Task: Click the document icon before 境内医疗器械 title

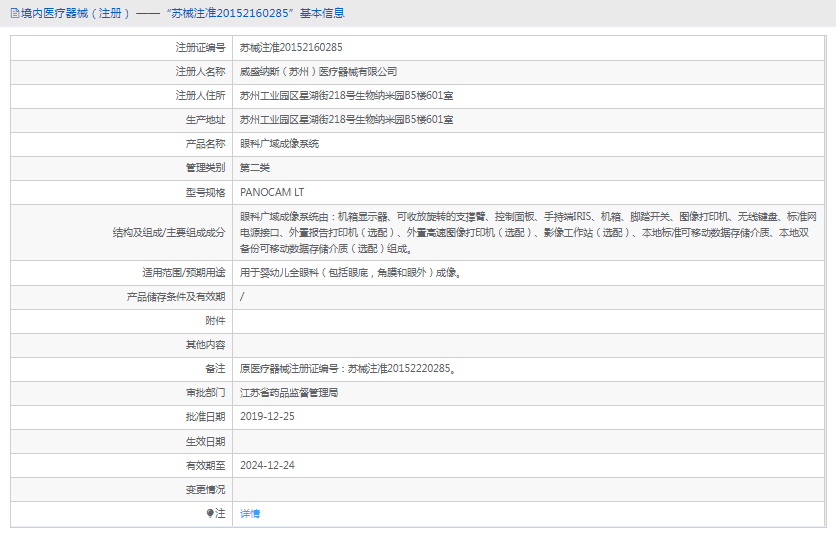Action: click(x=15, y=13)
